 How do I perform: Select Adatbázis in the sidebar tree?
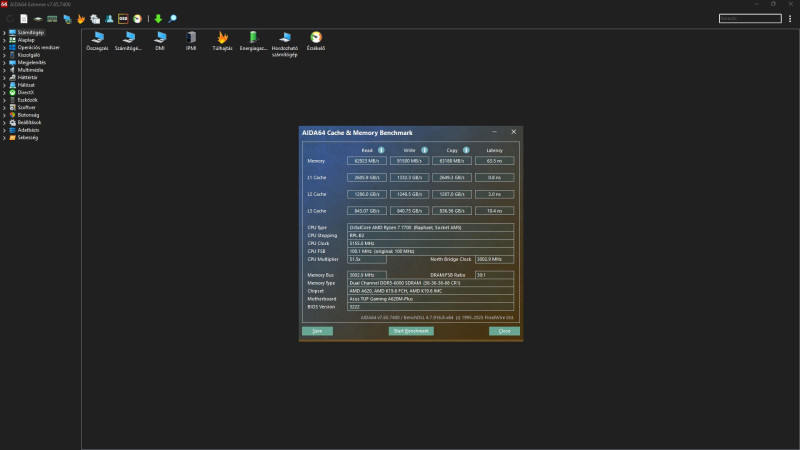(28, 130)
